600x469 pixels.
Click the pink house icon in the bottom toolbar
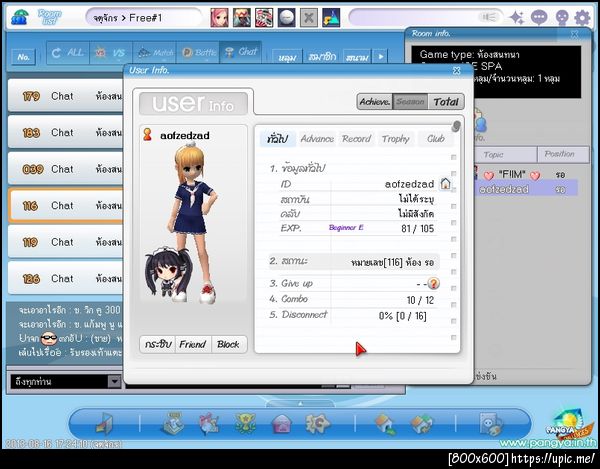(282, 425)
